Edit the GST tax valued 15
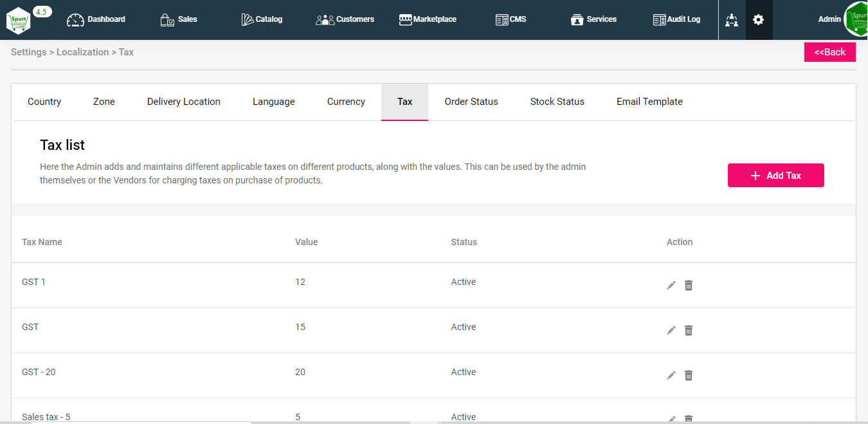The width and height of the screenshot is (868, 424). tap(671, 330)
